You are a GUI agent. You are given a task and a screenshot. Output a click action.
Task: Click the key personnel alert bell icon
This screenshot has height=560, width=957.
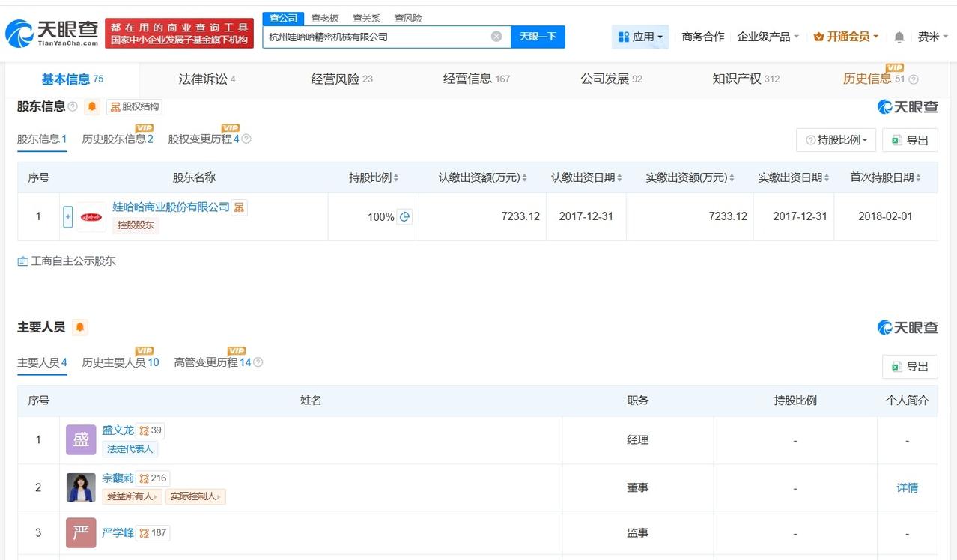tap(80, 328)
